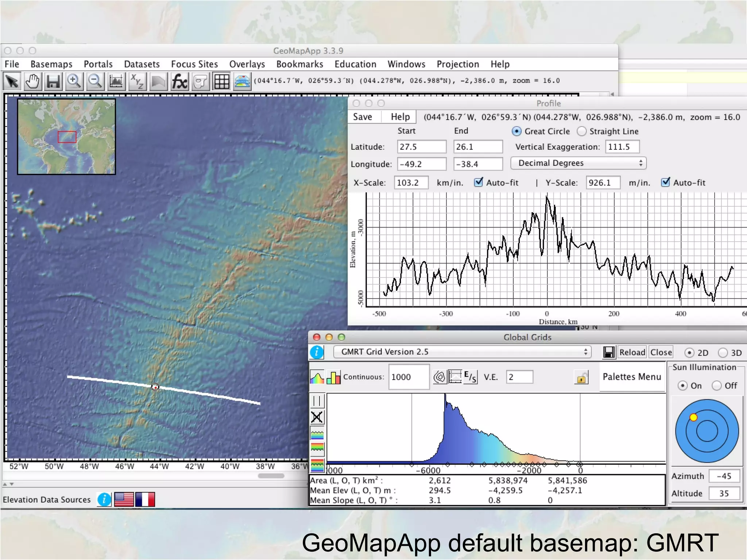The height and width of the screenshot is (560, 747).
Task: Click the E/S icon
Action: pos(470,377)
